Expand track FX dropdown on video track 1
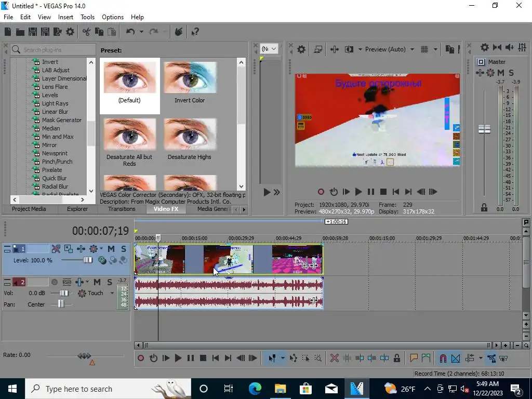The height and width of the screenshot is (399, 532). click(101, 249)
